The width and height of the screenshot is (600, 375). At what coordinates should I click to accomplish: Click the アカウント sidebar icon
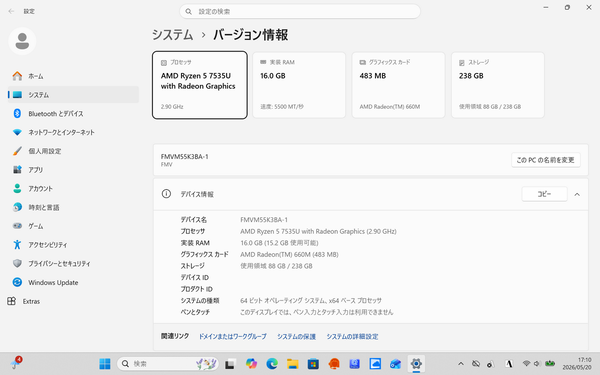(x=17, y=188)
